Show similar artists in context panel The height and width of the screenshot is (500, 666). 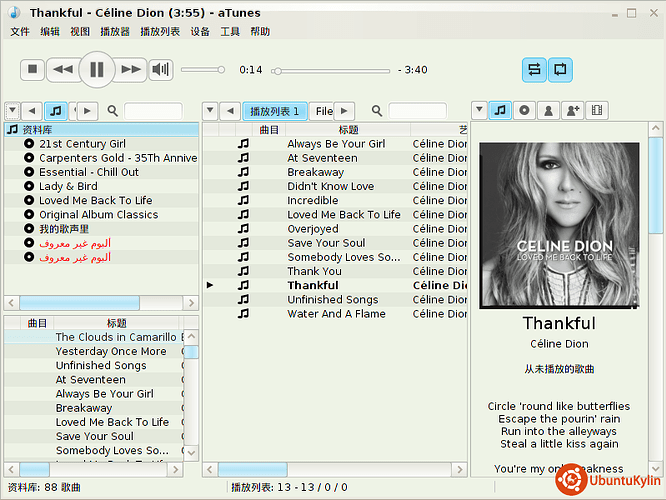click(573, 110)
